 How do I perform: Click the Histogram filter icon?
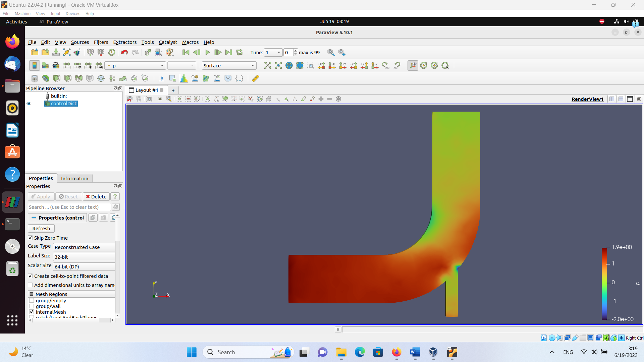coord(183,78)
